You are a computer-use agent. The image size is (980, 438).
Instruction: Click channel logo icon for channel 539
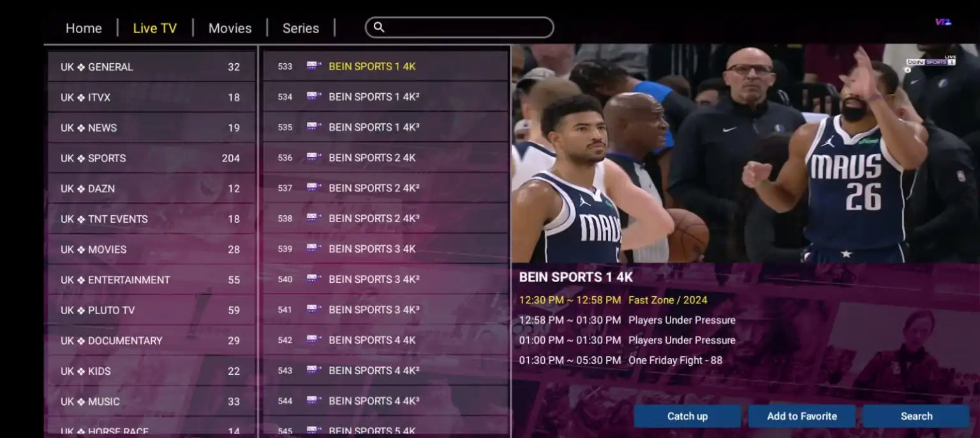coord(313,248)
